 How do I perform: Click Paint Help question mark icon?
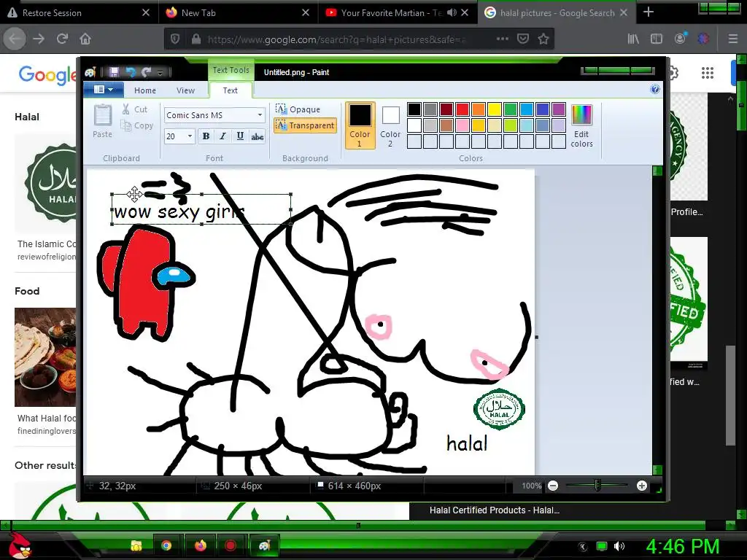[655, 89]
